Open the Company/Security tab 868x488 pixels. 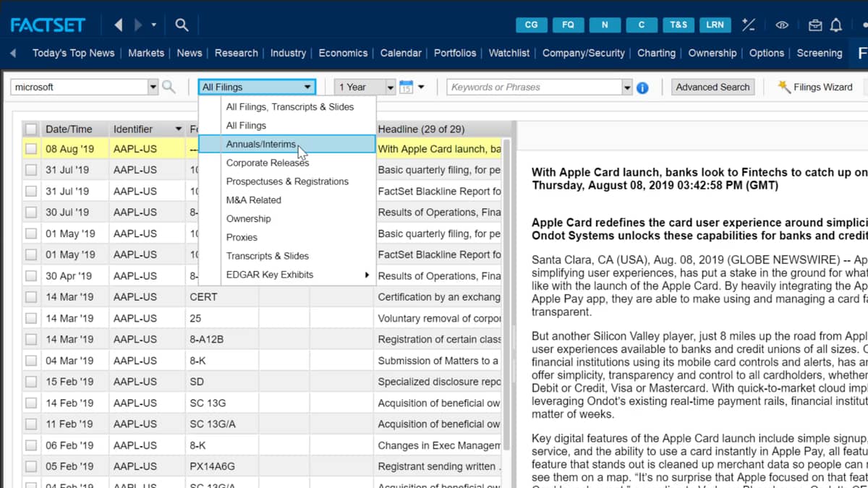pos(583,53)
